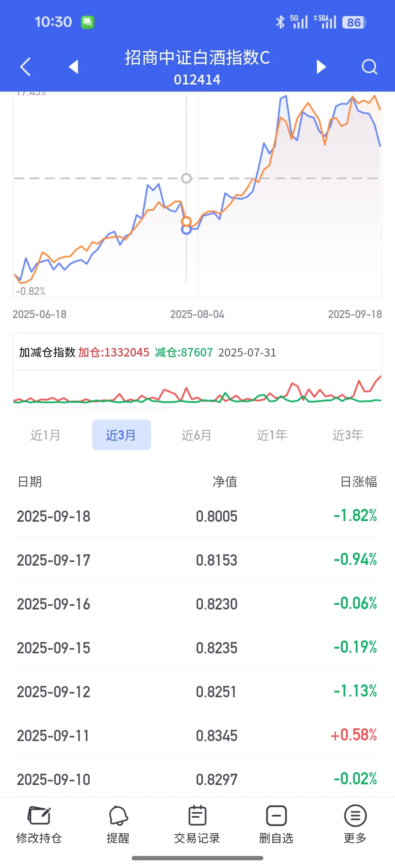Tap the battery indicator showing 86
Image resolution: width=395 pixels, height=868 pixels.
pos(354,22)
